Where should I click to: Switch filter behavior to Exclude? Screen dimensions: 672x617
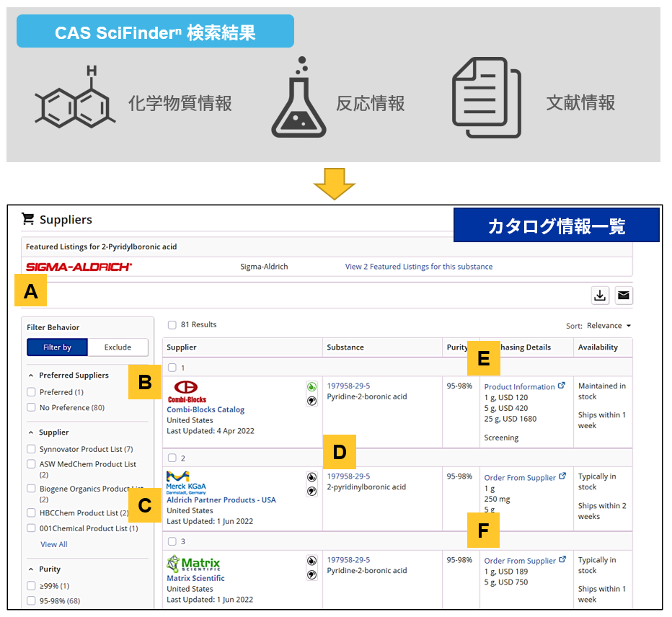[118, 347]
